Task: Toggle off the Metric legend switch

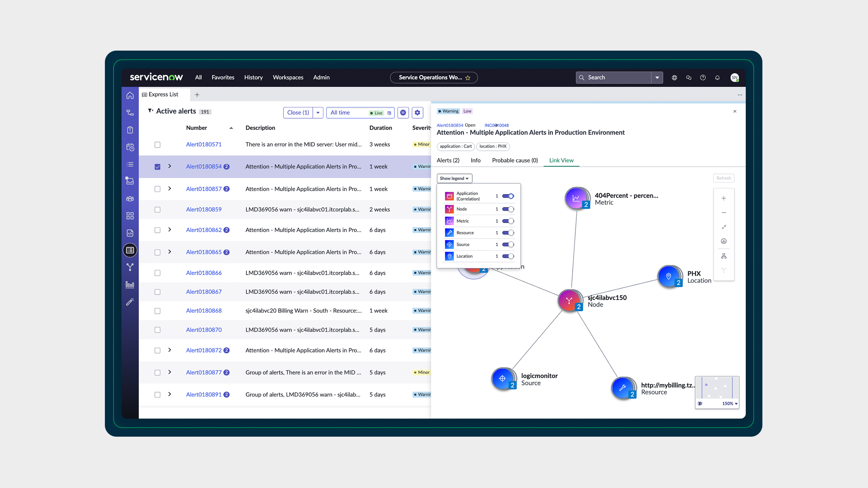Action: click(x=508, y=221)
